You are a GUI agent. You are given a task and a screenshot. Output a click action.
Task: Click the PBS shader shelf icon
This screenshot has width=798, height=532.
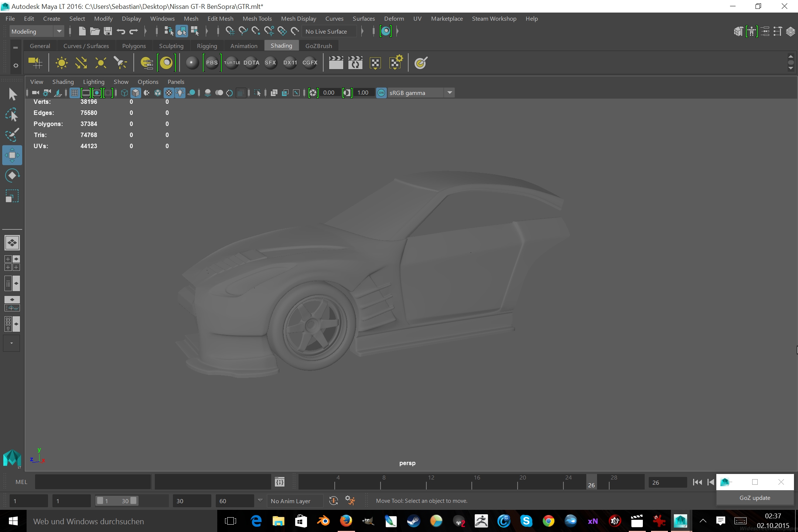coord(212,63)
